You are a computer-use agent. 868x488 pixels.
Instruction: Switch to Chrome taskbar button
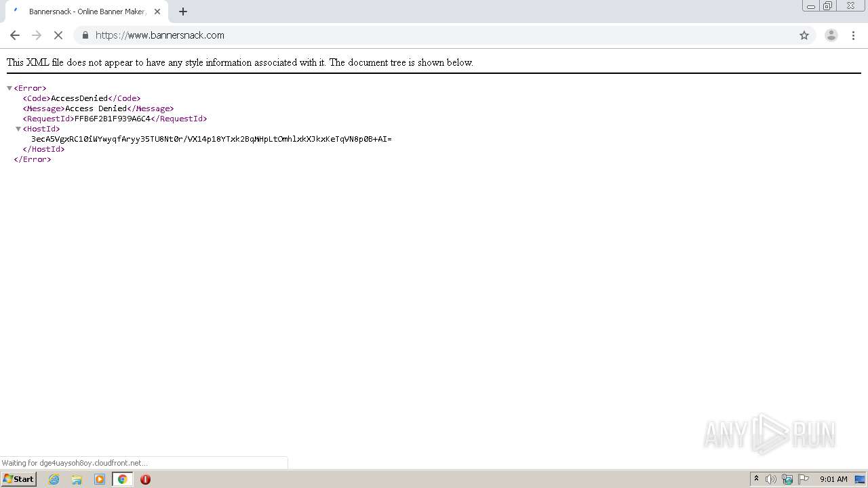coord(122,479)
